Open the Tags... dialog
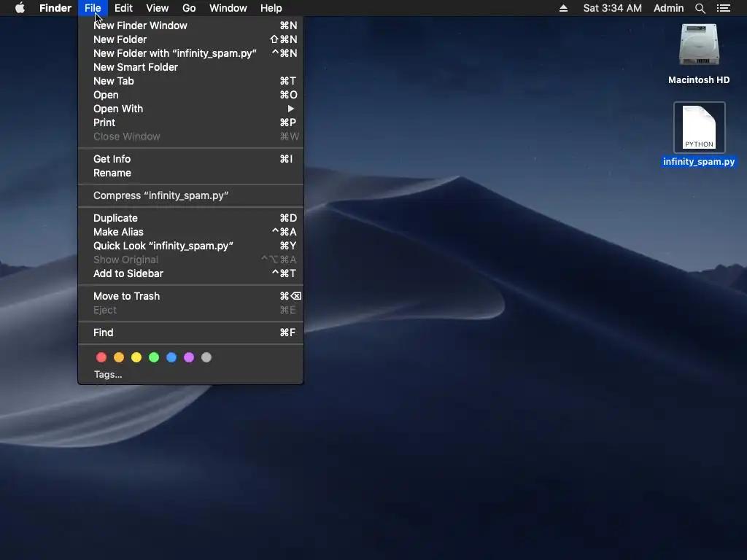 click(190, 374)
